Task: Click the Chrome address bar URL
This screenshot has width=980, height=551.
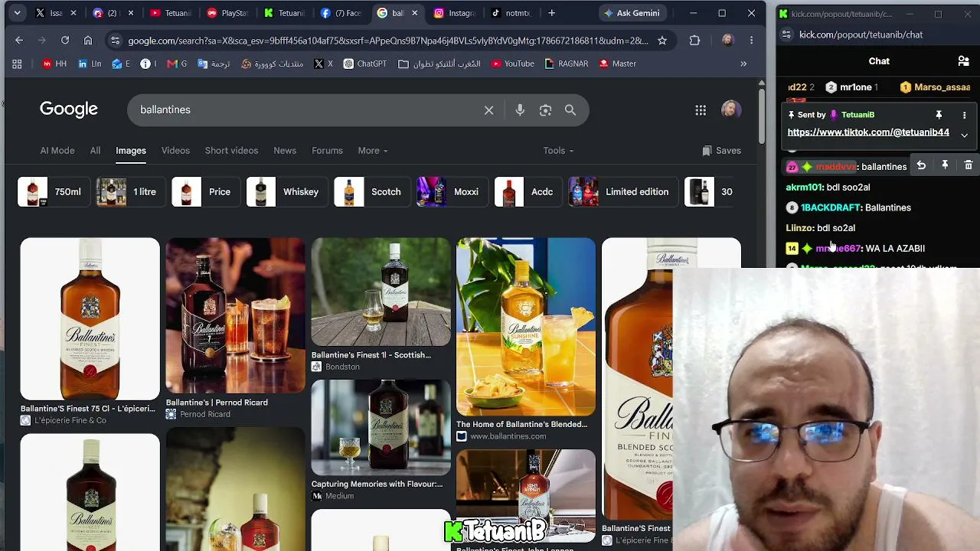Action: [x=388, y=40]
